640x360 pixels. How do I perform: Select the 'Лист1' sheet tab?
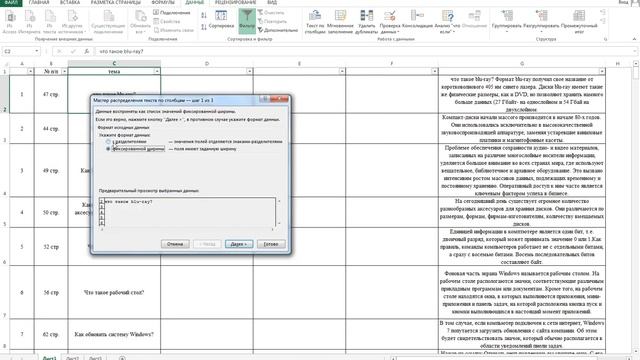(49, 358)
